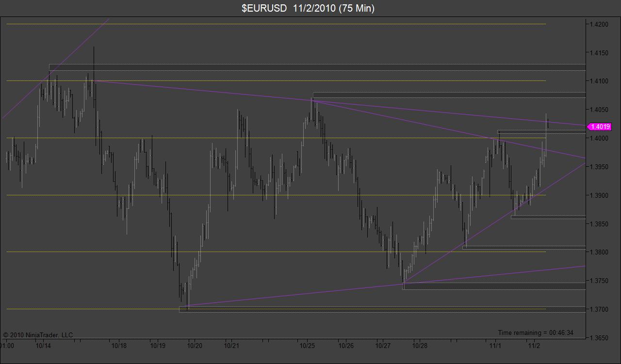Click the 1.4150 price axis label
621x364 pixels.
point(598,52)
